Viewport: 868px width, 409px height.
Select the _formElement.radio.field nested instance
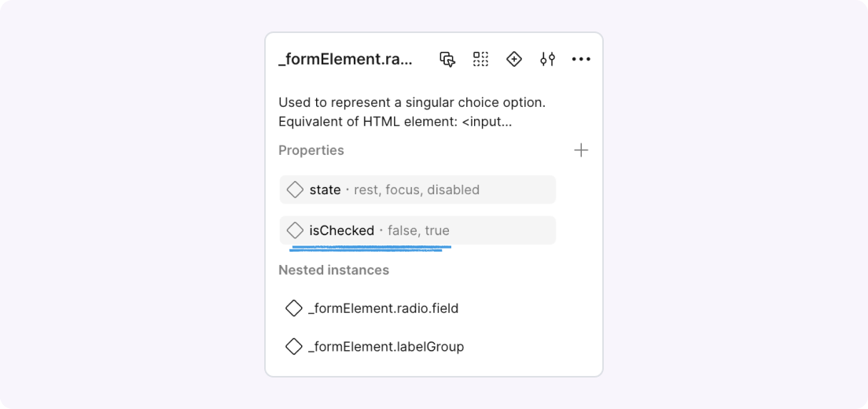pyautogui.click(x=383, y=308)
